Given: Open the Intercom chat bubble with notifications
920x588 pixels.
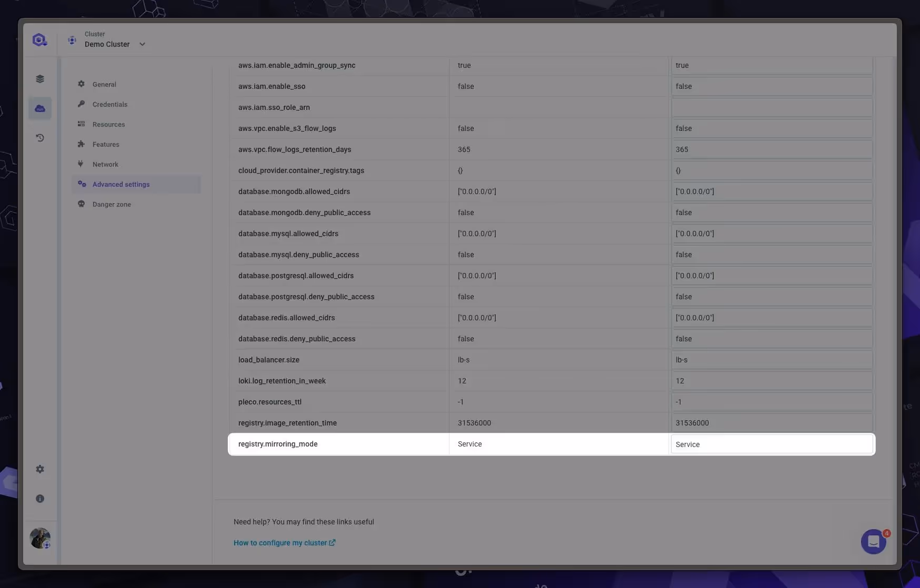Looking at the screenshot, I should coord(873,541).
